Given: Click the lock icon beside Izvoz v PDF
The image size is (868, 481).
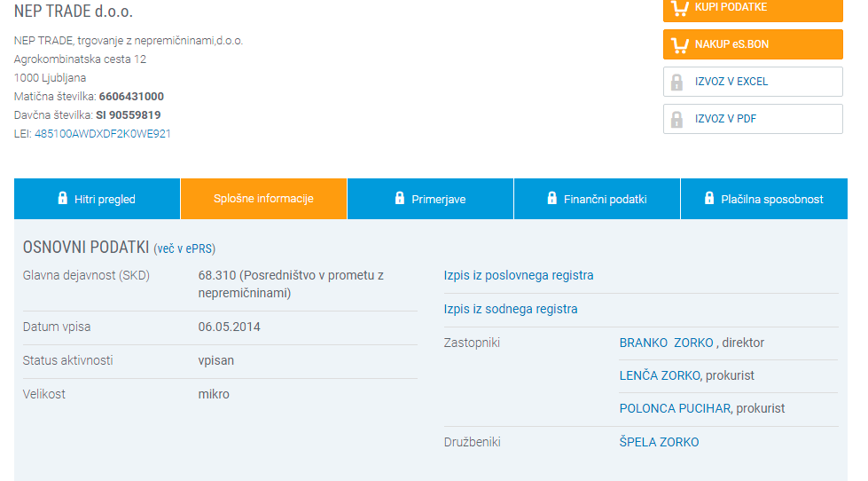Looking at the screenshot, I should pos(677,119).
